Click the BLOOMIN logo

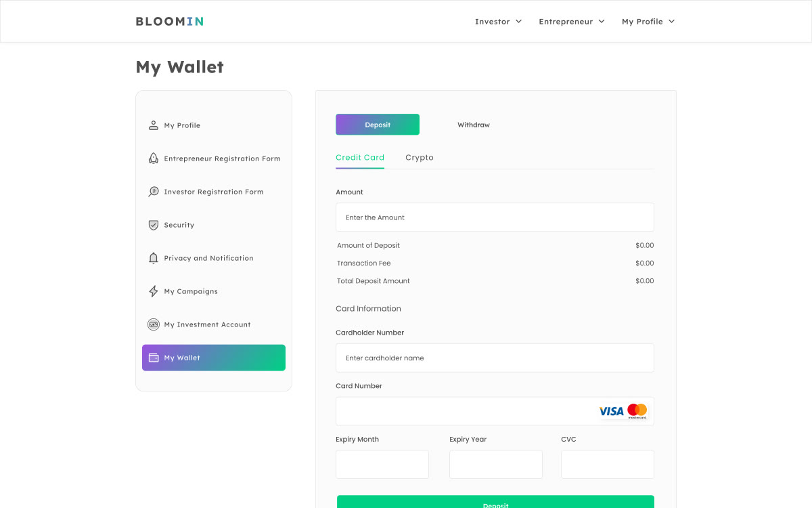169,22
